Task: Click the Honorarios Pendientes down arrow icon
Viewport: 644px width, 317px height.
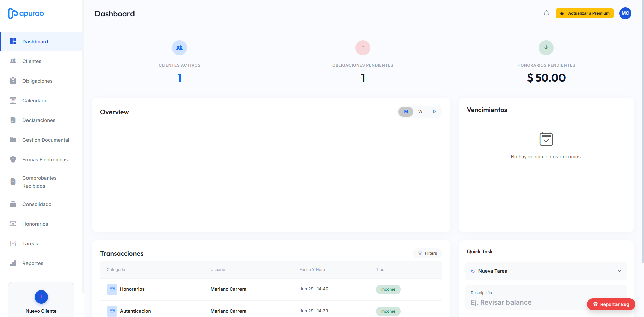Action: (x=546, y=48)
